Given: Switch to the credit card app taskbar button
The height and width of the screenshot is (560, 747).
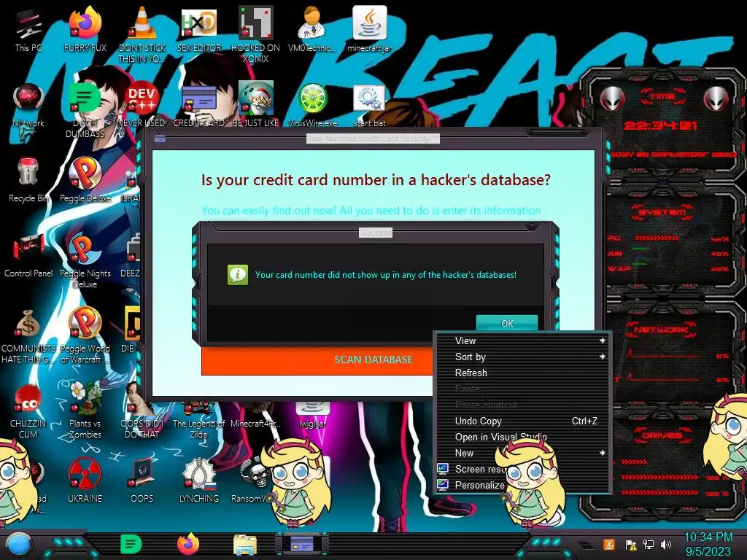Looking at the screenshot, I should 302,544.
